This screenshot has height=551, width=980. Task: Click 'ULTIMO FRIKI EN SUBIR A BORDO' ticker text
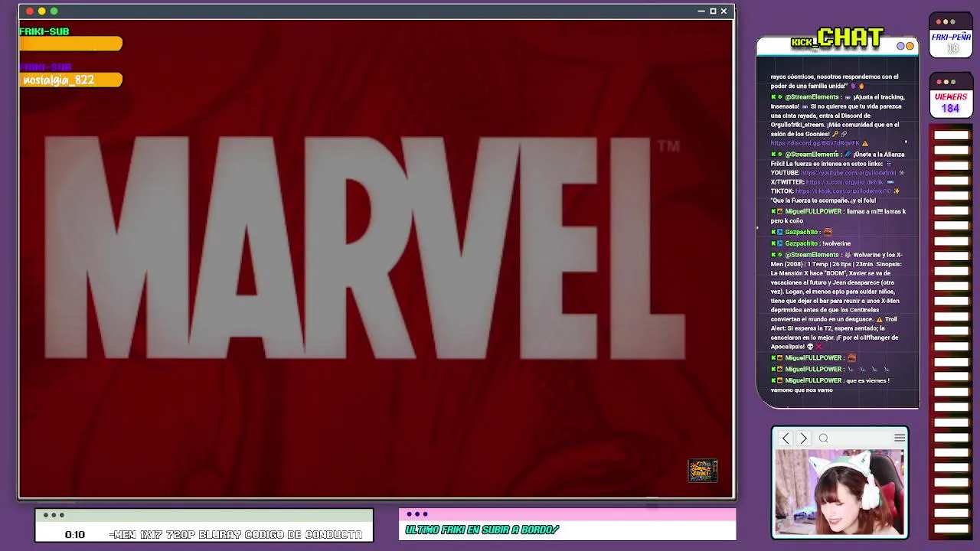point(482,530)
